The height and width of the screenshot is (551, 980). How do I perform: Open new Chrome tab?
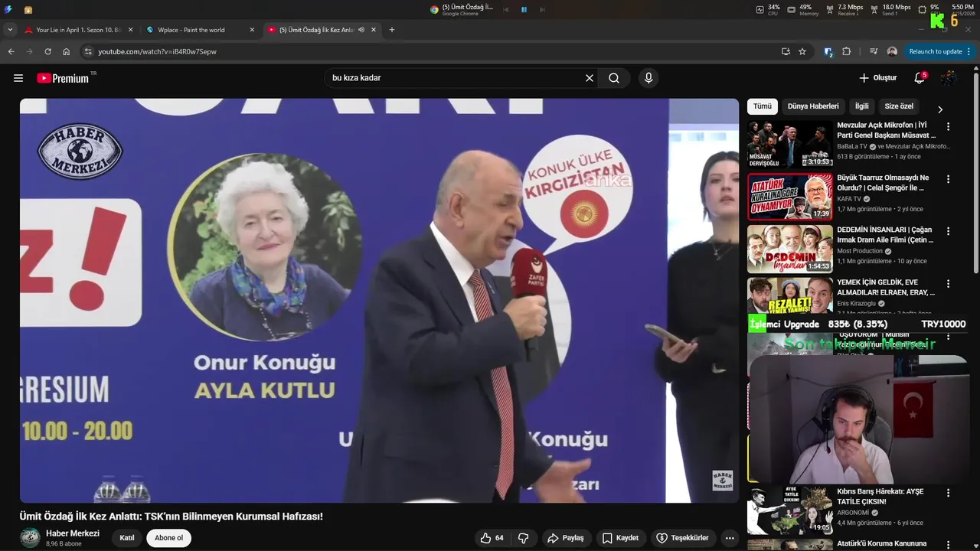392,30
